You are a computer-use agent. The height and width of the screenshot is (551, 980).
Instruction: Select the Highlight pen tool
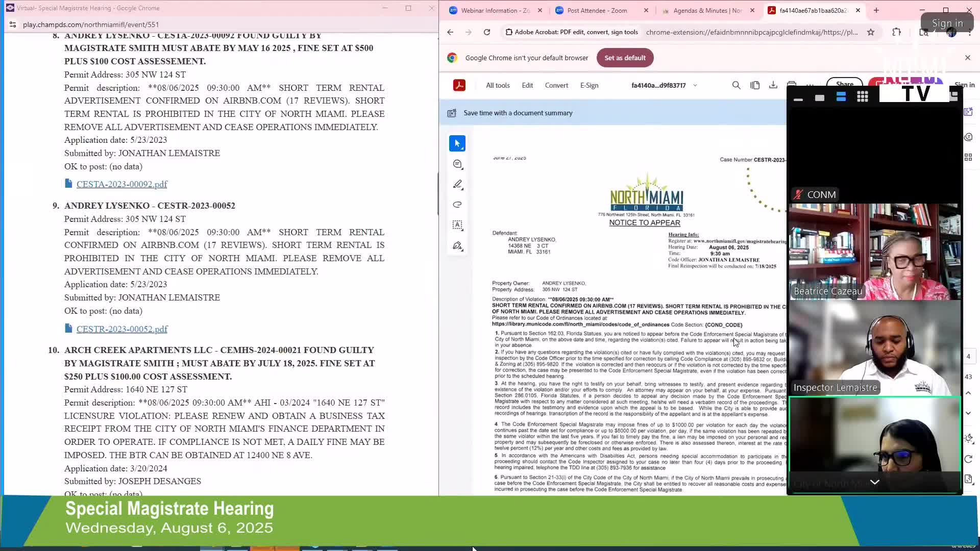457,185
